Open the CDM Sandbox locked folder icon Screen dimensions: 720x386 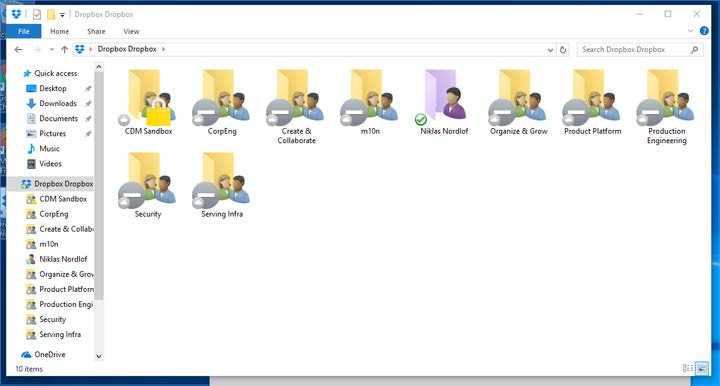147,98
